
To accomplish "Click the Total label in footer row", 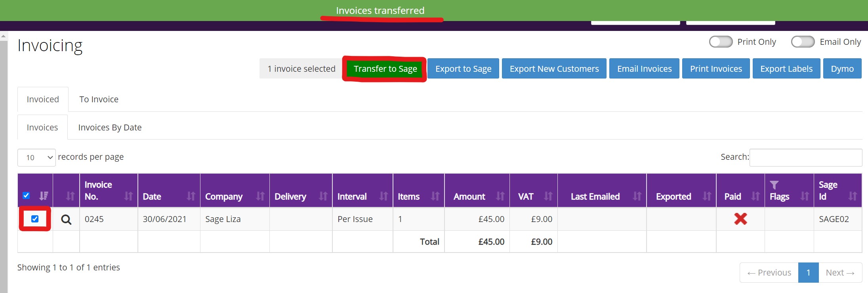I will point(429,241).
